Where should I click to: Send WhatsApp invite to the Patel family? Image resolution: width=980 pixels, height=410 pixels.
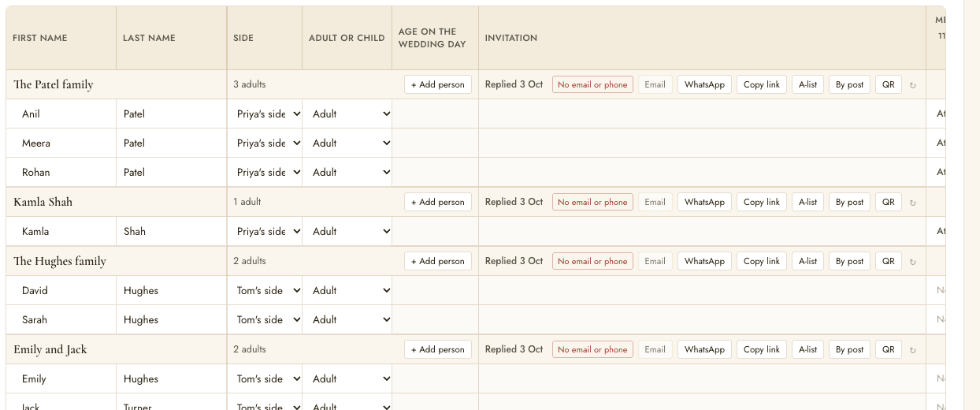click(704, 84)
